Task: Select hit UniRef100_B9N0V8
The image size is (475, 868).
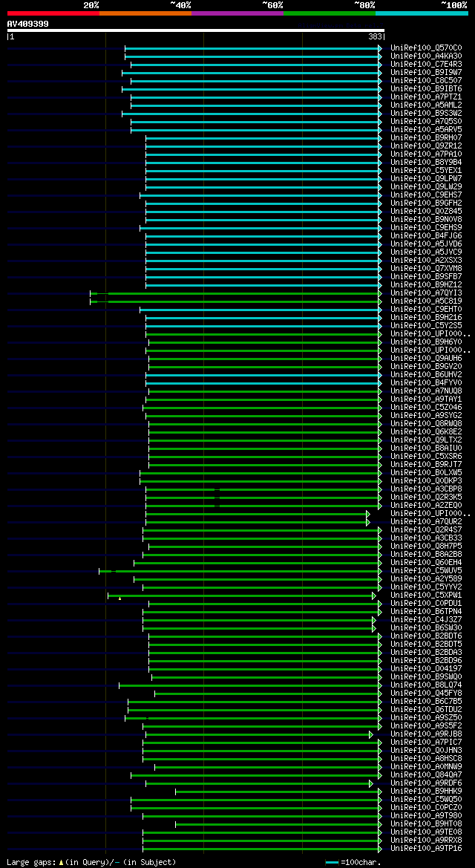Action: click(x=426, y=219)
